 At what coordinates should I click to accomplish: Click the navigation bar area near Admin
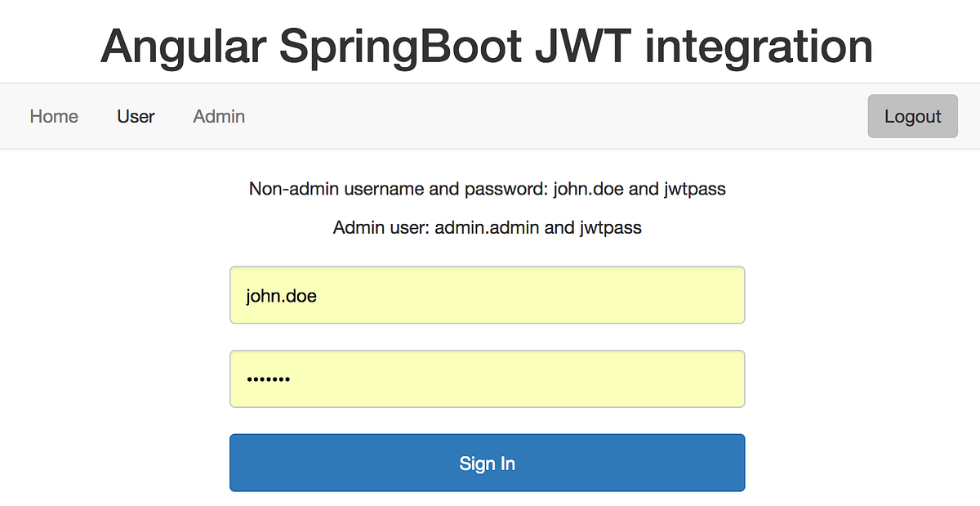218,116
